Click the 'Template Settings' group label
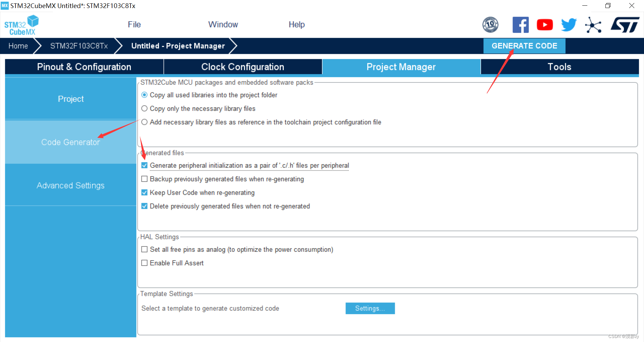This screenshot has height=342, width=644. click(167, 294)
